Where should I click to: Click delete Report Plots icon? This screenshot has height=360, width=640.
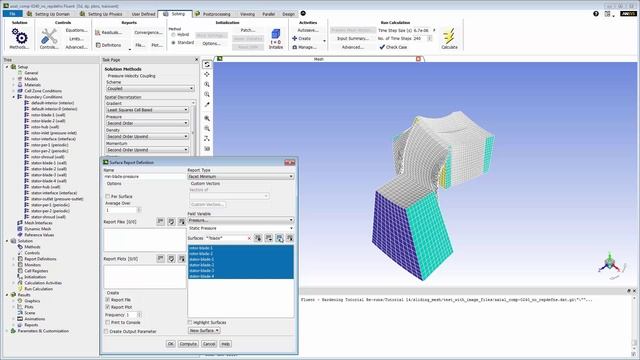point(181,259)
